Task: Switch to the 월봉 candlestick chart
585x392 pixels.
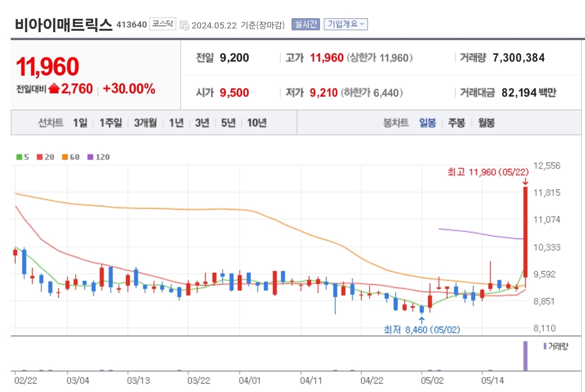Action: tap(486, 123)
